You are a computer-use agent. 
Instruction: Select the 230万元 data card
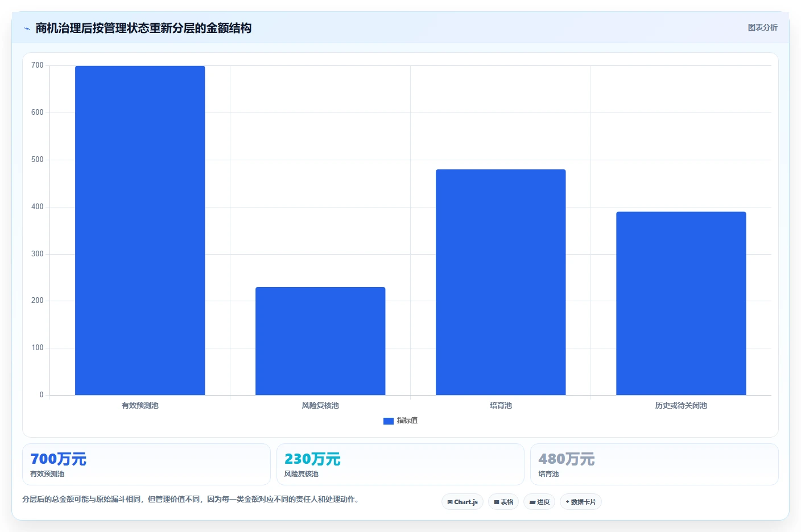400,464
